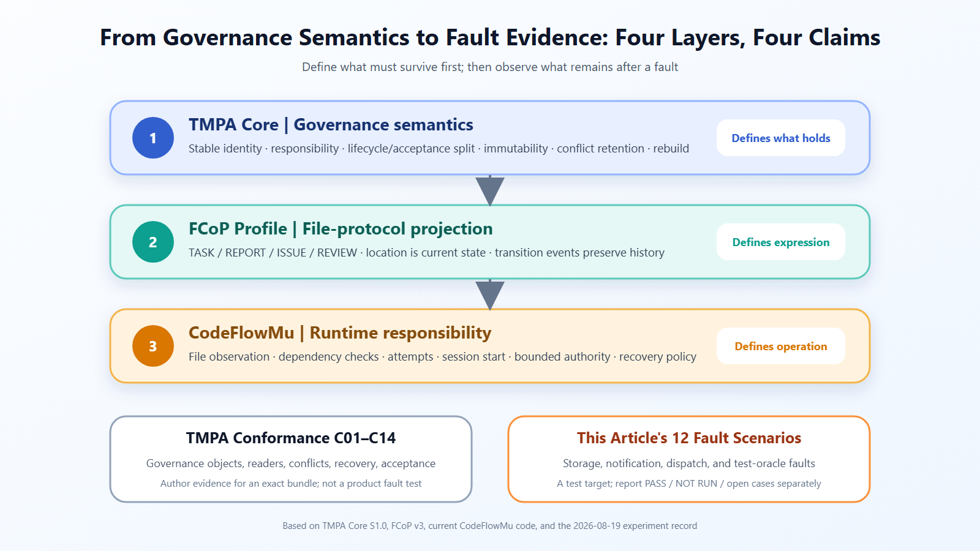Click 'Author evidence for an exact bundle' note
Image resolution: width=980 pixels, height=551 pixels.
(291, 484)
